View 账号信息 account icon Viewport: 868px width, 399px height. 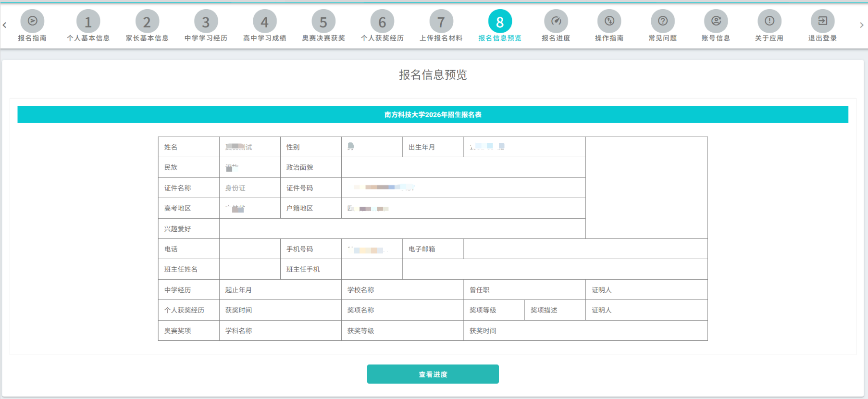pyautogui.click(x=716, y=22)
